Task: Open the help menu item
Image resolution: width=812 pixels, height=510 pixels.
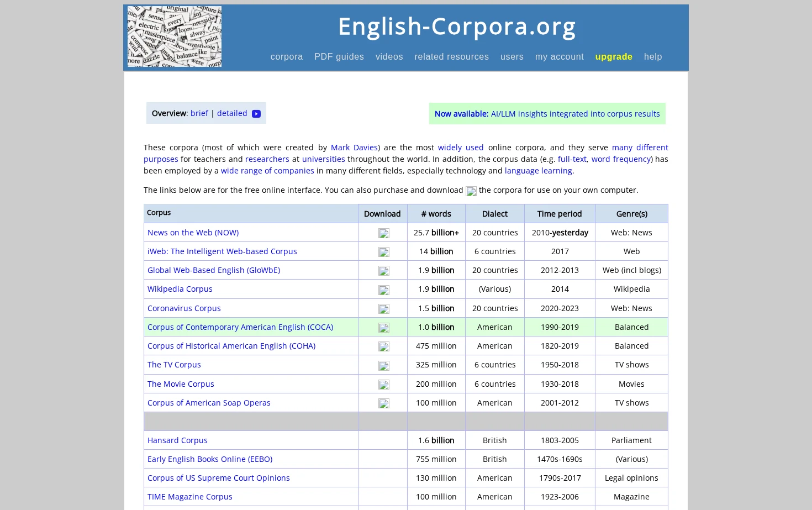Action: (x=653, y=56)
